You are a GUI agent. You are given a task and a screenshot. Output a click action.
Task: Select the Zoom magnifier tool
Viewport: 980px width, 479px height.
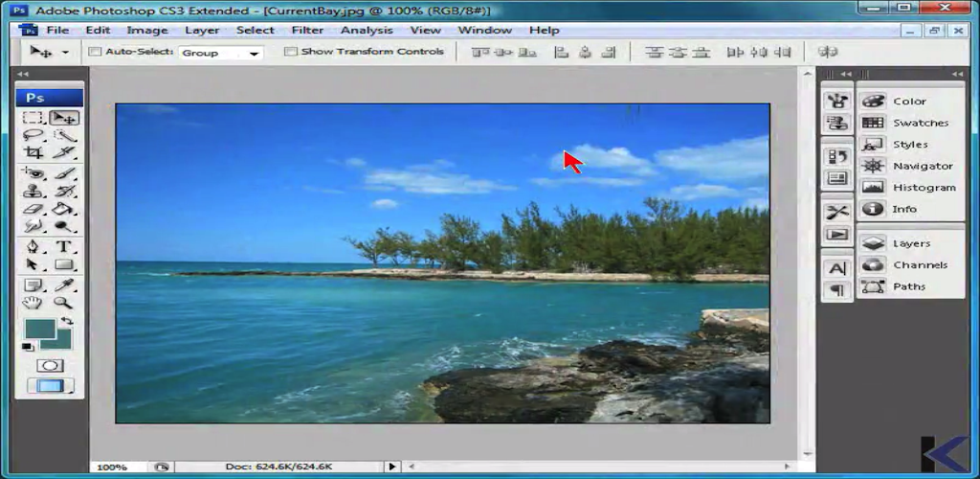(x=64, y=303)
